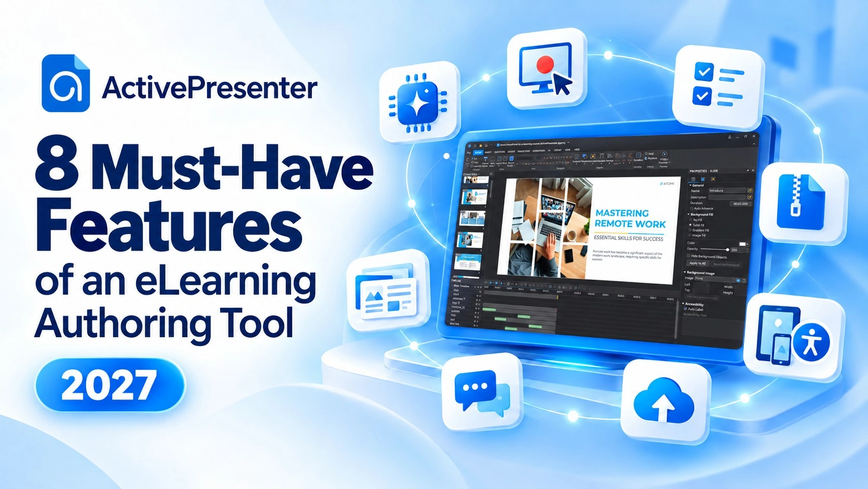Open the second Properties panel tab icon
The width and height of the screenshot is (868, 489).
[x=703, y=179]
